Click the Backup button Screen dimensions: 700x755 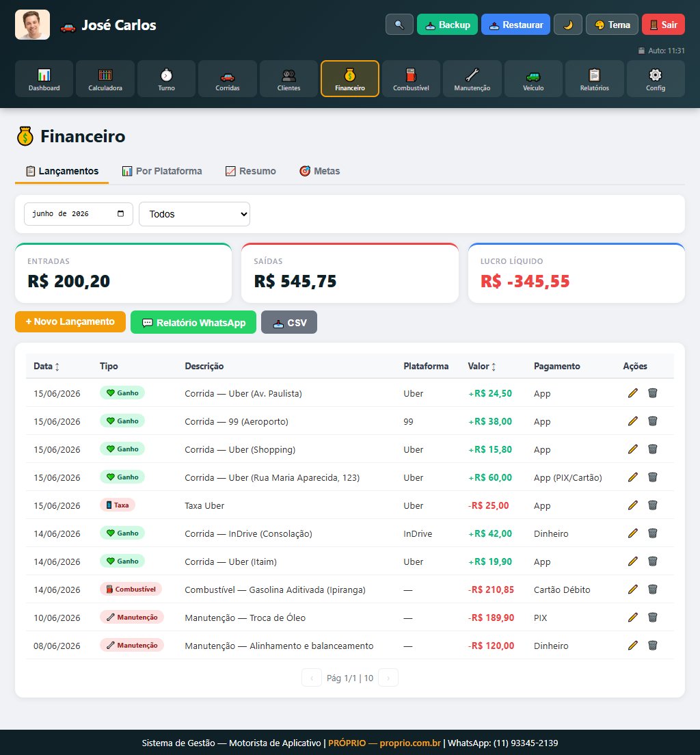coord(447,25)
